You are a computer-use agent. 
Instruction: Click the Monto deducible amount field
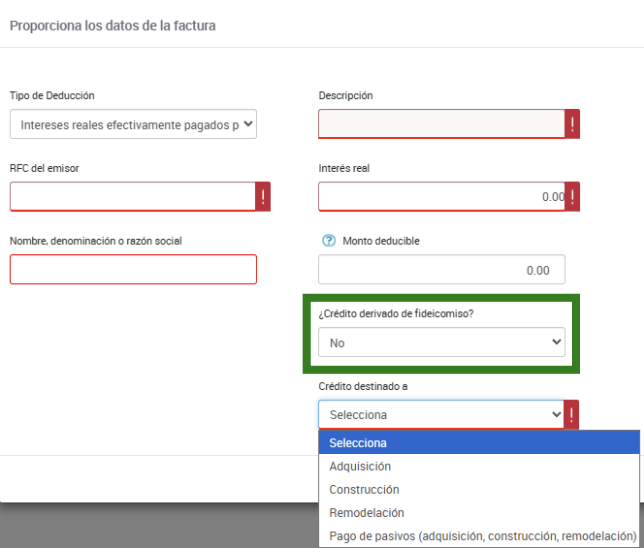pyautogui.click(x=441, y=270)
